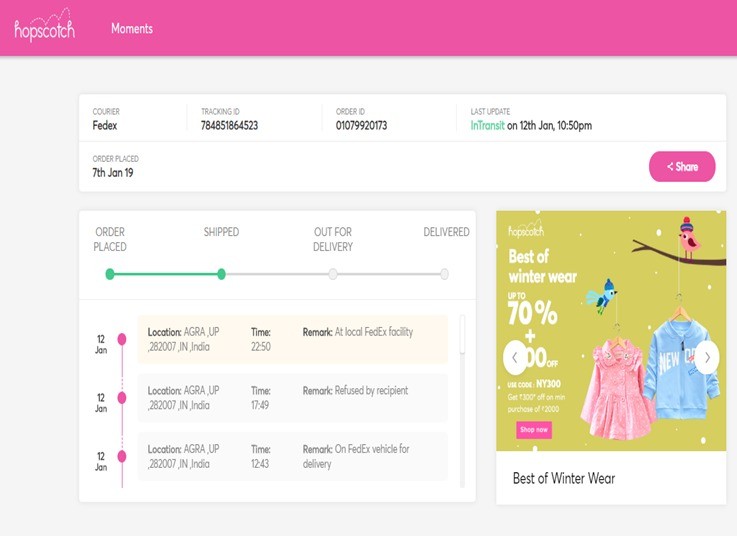The height and width of the screenshot is (536, 737).
Task: Click the 'On FedEx vehicle for delivery' remark
Action: pyautogui.click(x=356, y=457)
